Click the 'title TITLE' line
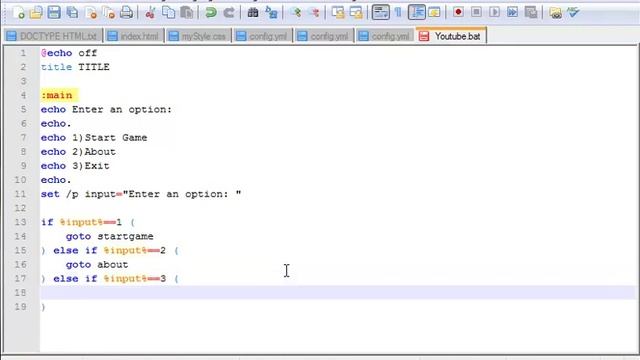The image size is (640, 360). (x=75, y=67)
